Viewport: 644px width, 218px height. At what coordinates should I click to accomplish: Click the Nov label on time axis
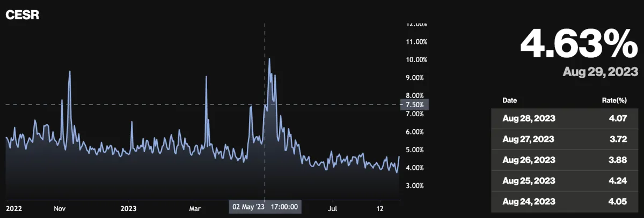[x=60, y=207]
